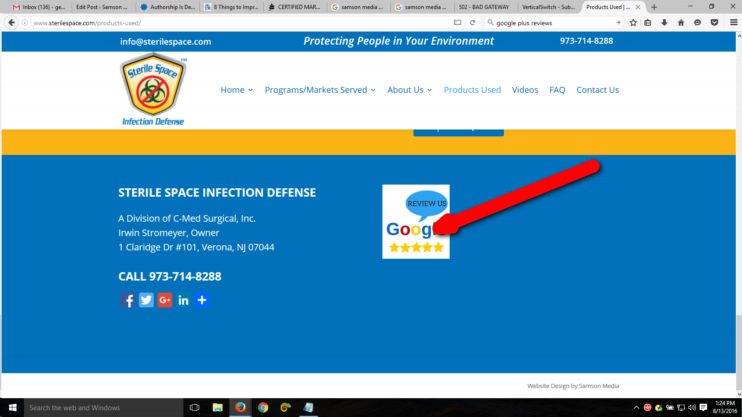Click the 1 Claridge Dr #101 address text

click(x=196, y=247)
